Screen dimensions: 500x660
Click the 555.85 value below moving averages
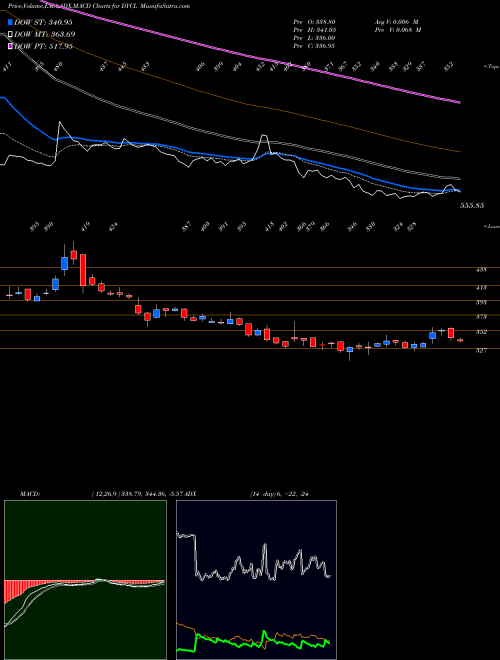point(471,206)
